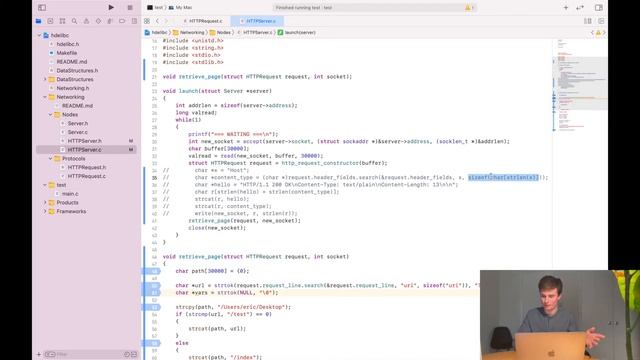Click the warning indicator in activity bar
Viewport: 640px width, 360px height.
pos(469,7)
